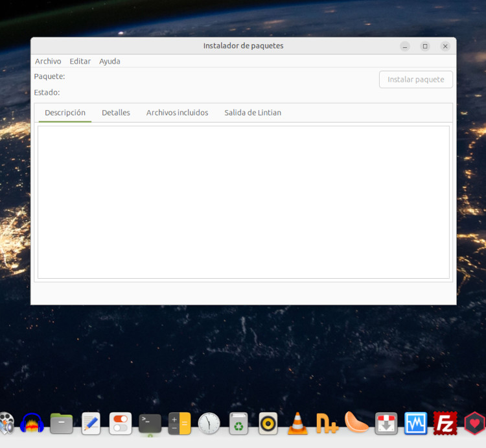This screenshot has height=448, width=486.
Task: Open the Ayuda menu
Action: (110, 62)
